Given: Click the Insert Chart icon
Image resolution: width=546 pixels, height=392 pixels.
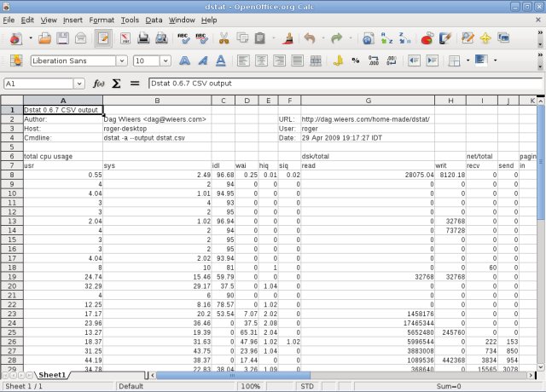Looking at the screenshot, I should coord(427,38).
